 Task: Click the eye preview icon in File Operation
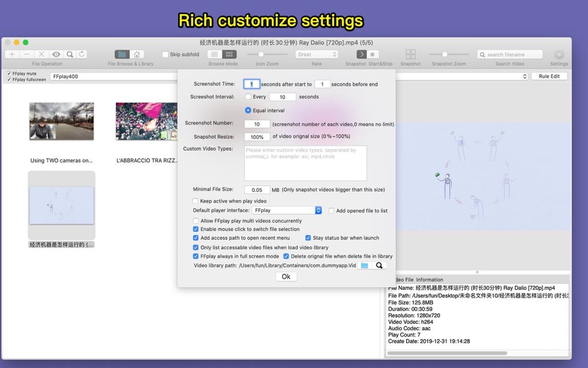tap(56, 54)
